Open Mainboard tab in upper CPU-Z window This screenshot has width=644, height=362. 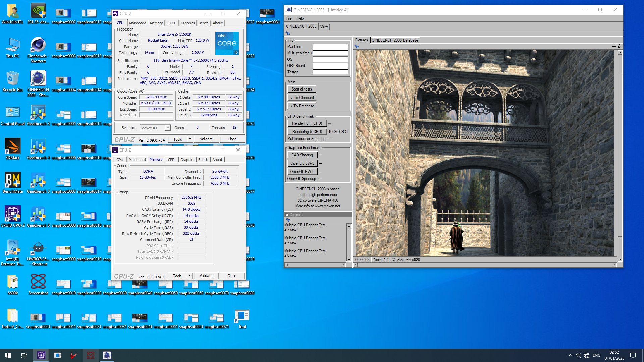[x=138, y=23]
